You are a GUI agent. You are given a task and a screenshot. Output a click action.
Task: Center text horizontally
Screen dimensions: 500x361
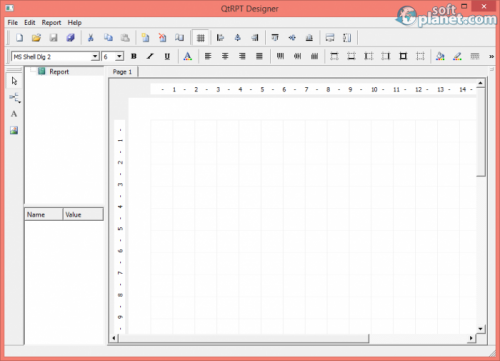tap(225, 56)
